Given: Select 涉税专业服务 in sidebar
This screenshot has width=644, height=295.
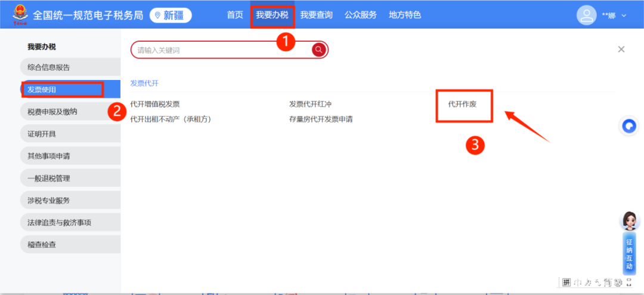Looking at the screenshot, I should point(70,201).
